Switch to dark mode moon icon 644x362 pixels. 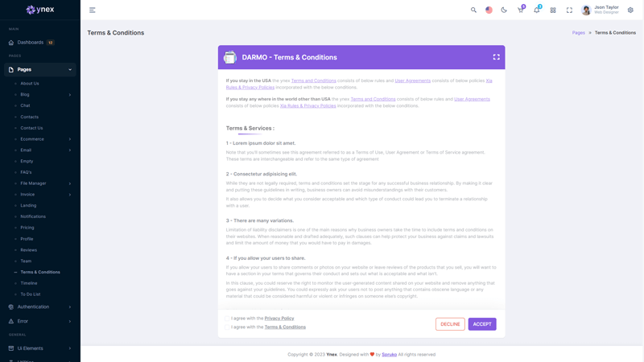(x=504, y=10)
